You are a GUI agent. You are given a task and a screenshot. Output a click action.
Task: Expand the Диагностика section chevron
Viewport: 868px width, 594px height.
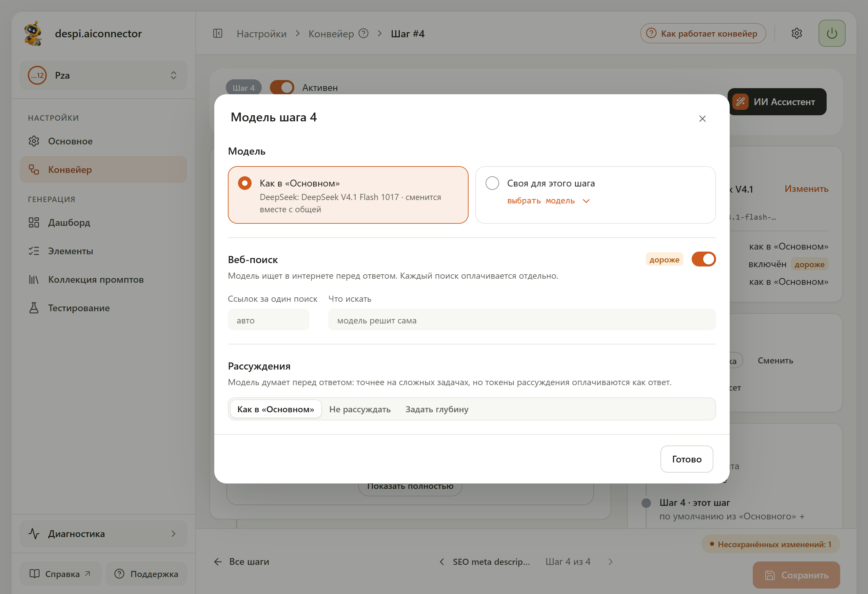click(174, 533)
